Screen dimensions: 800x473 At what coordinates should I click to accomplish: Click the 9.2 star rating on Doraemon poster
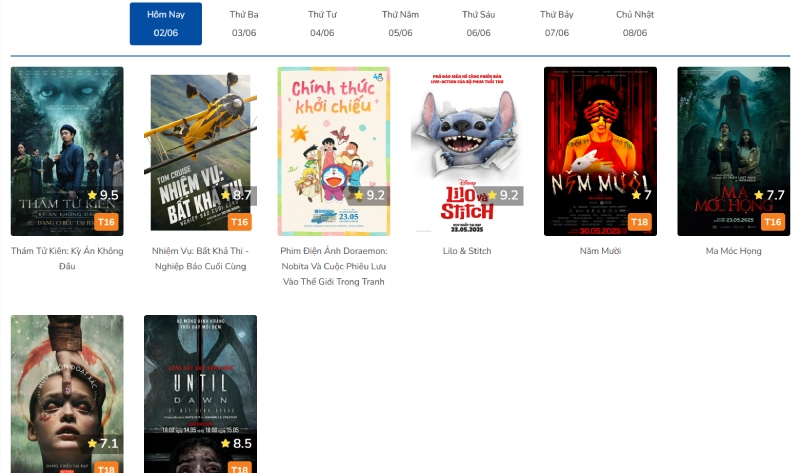(x=369, y=195)
